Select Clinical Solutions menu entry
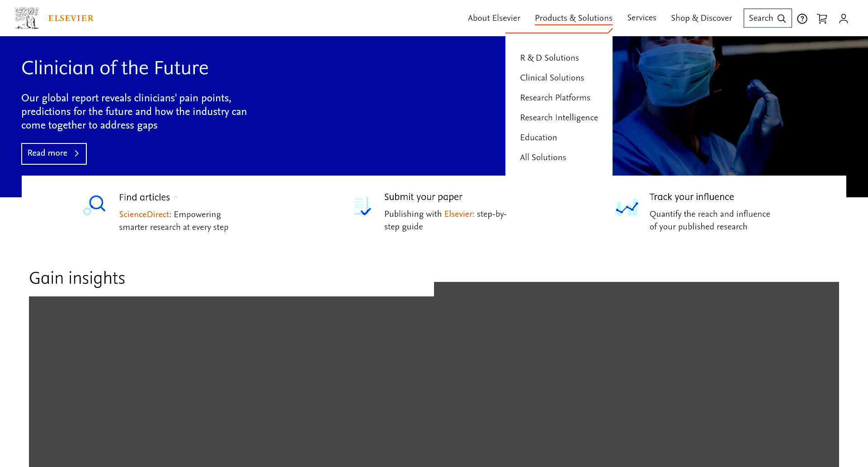Viewport: 868px width, 467px height. 552,78
